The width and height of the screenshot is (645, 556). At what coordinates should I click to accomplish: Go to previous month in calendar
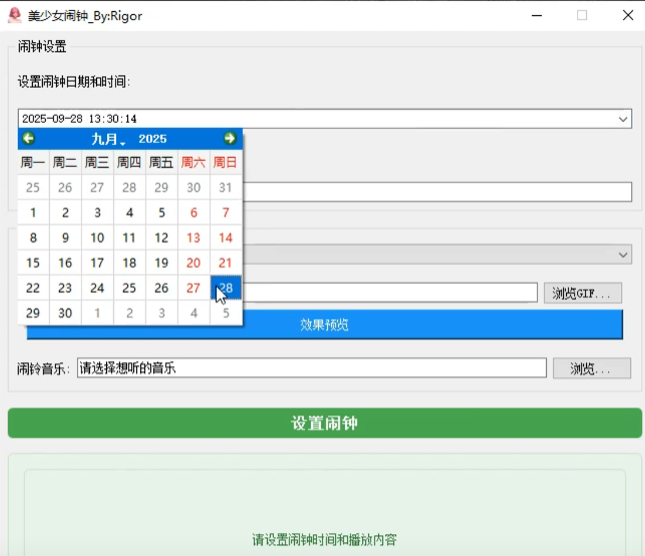pos(28,138)
